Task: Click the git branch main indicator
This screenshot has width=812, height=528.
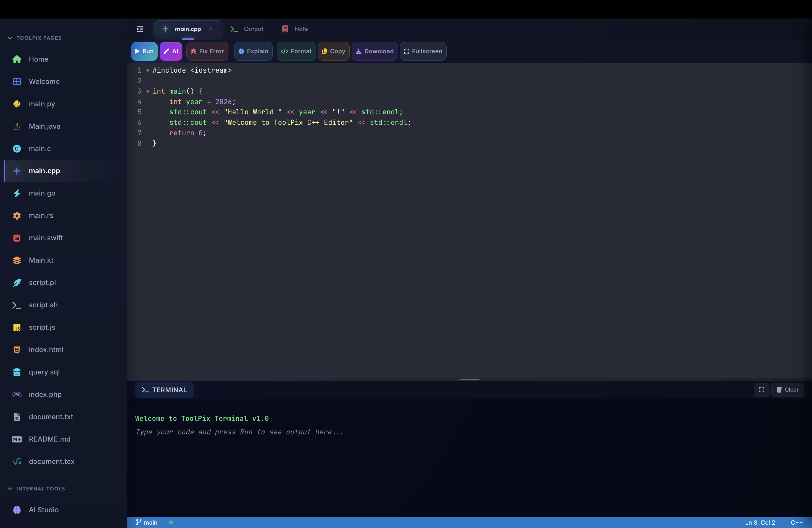Action: click(x=147, y=522)
